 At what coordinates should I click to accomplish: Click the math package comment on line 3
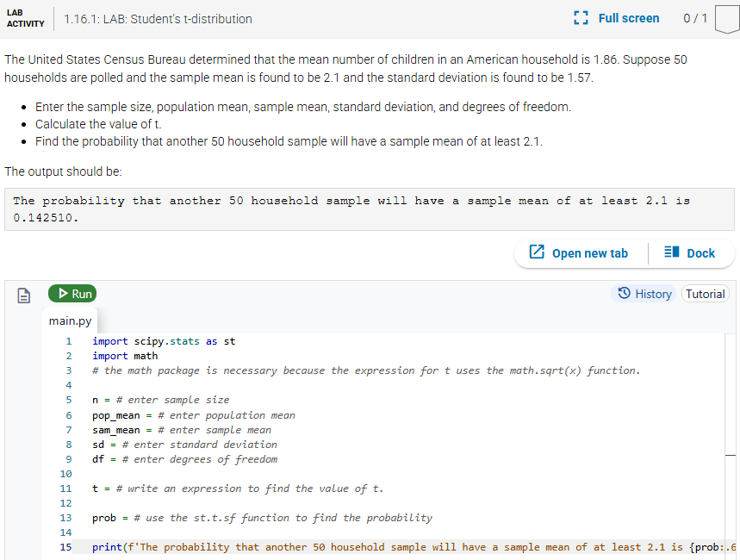pyautogui.click(x=366, y=370)
